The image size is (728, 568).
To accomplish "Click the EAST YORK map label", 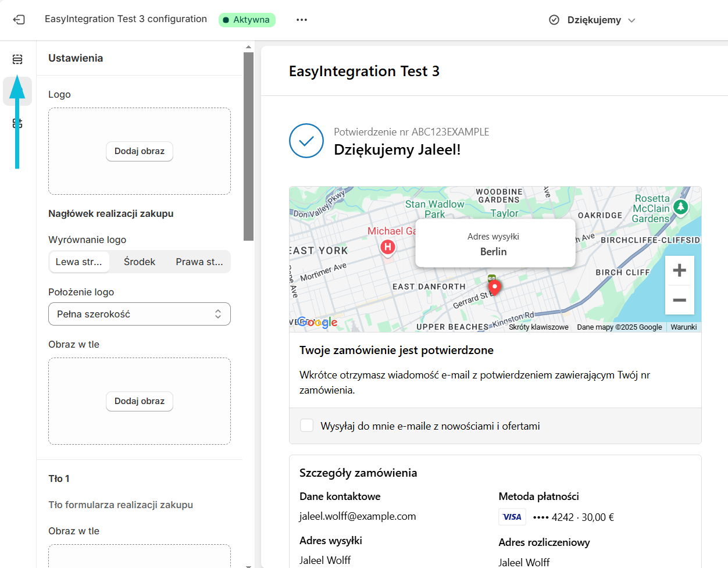I will [319, 251].
